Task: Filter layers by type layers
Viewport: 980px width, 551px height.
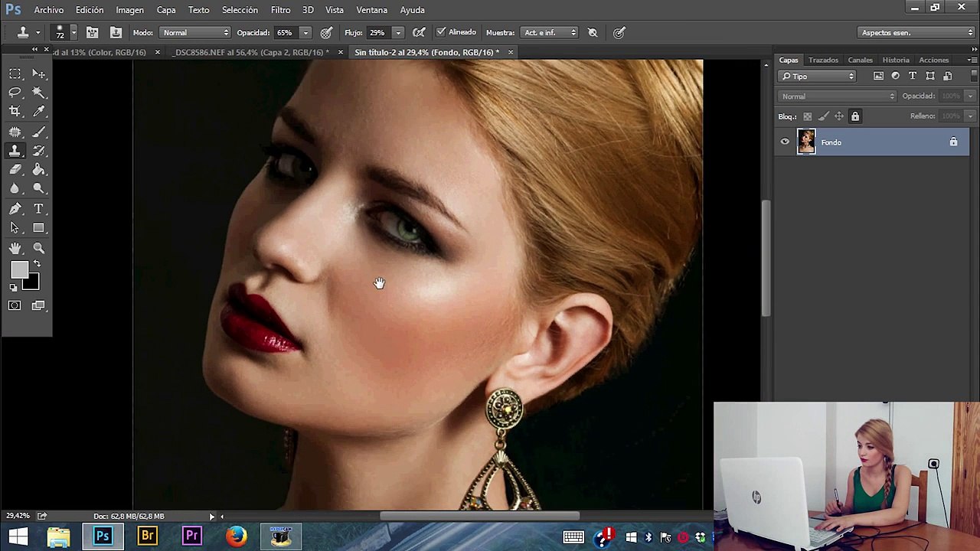Action: pos(913,76)
